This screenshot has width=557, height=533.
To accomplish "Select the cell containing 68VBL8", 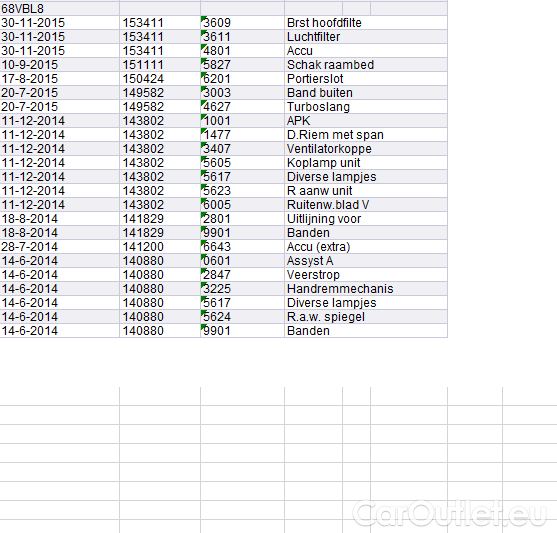I will (x=60, y=9).
